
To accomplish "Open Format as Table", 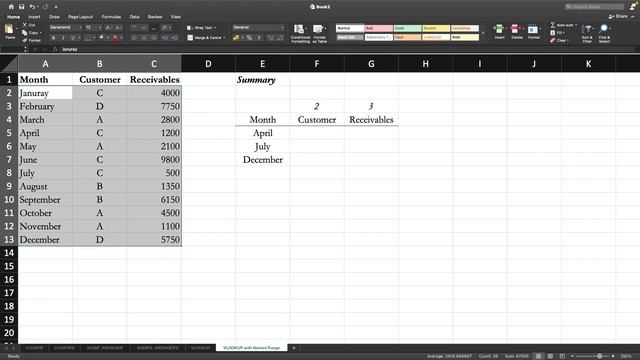I will pyautogui.click(x=319, y=33).
